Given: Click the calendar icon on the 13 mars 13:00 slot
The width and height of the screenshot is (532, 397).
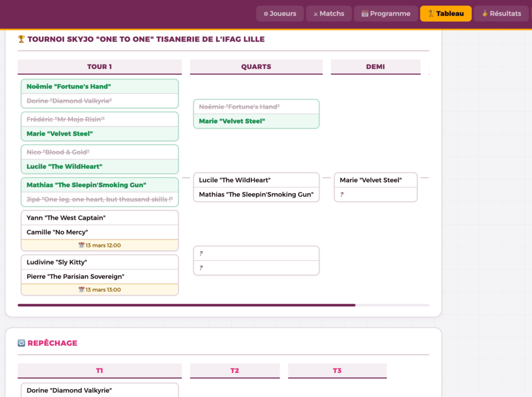Looking at the screenshot, I should click(81, 290).
